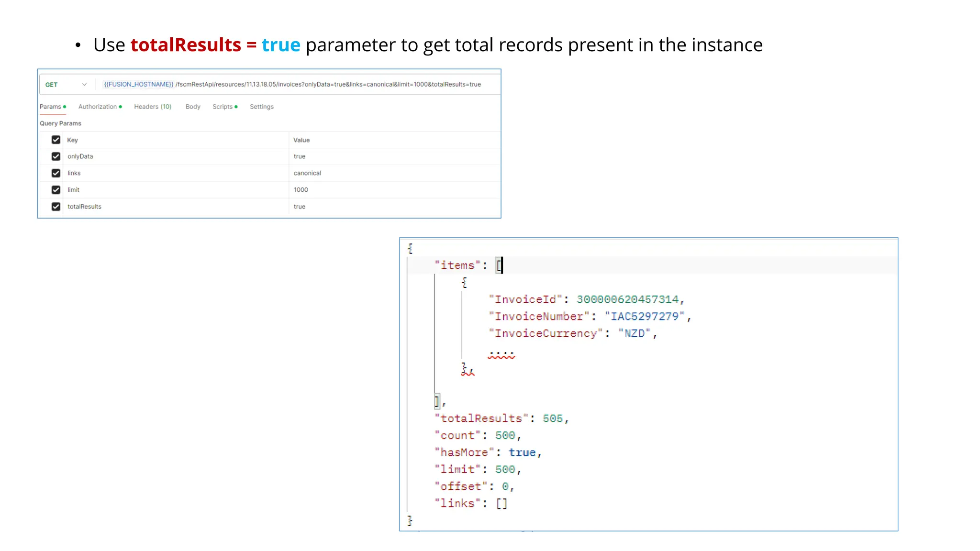Click the onlyData key cell
The width and height of the screenshot is (980, 551).
pyautogui.click(x=176, y=156)
